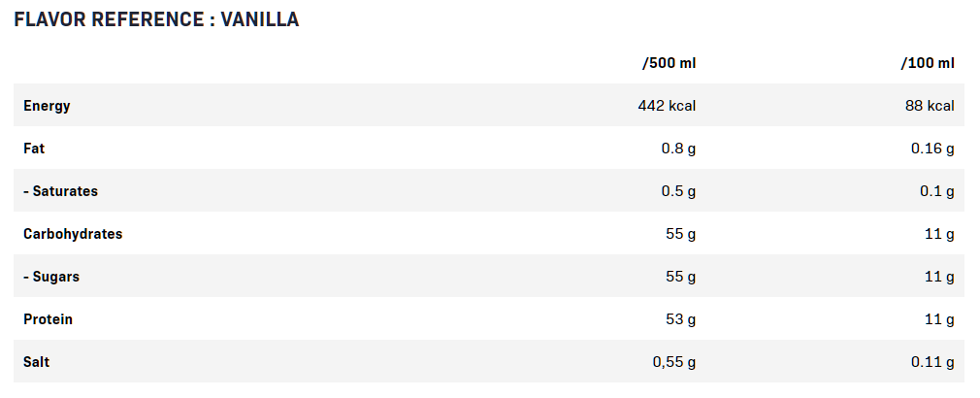This screenshot has width=980, height=398.
Task: Select the Sugars row label
Action: 51,277
